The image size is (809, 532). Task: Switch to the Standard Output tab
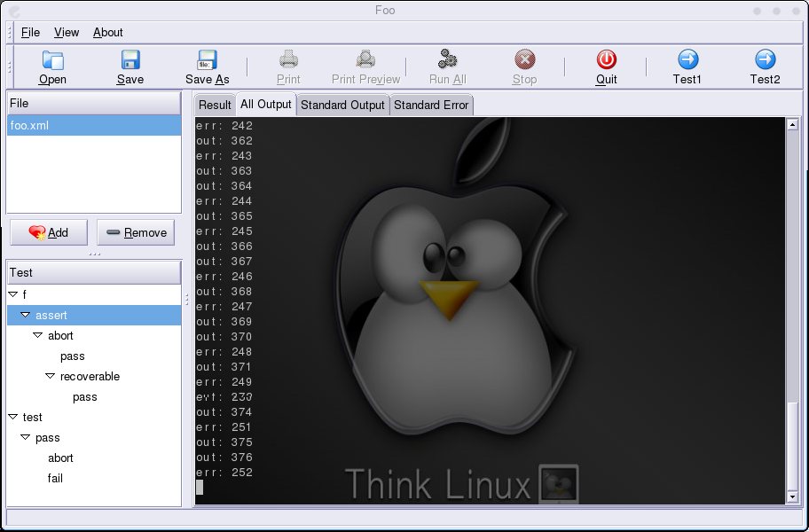pyautogui.click(x=342, y=106)
